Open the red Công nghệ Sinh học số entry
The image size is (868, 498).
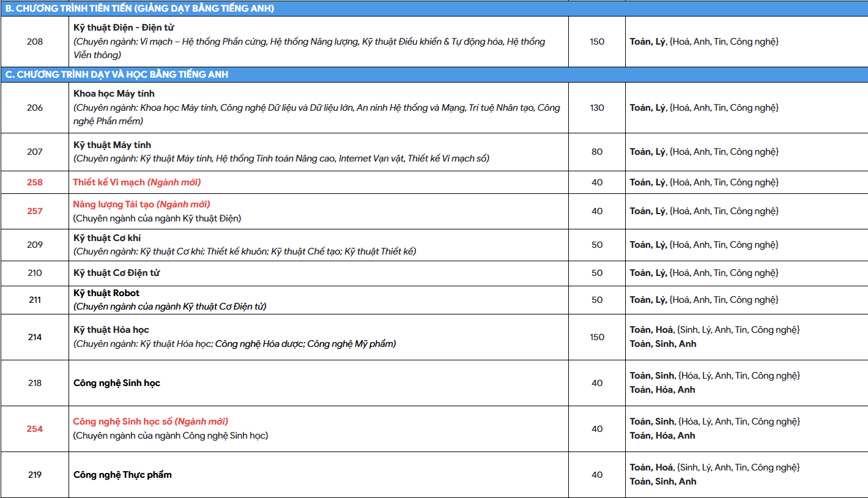click(x=150, y=422)
